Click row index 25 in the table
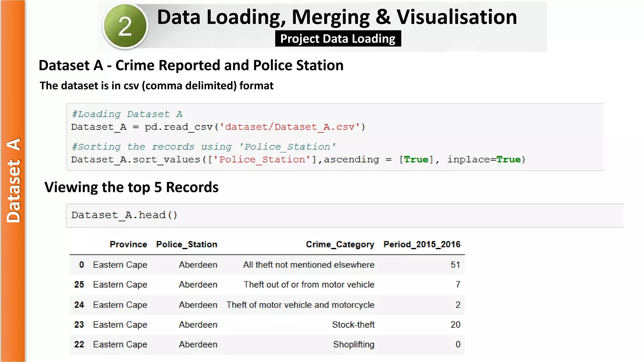This screenshot has width=644, height=362. click(79, 285)
